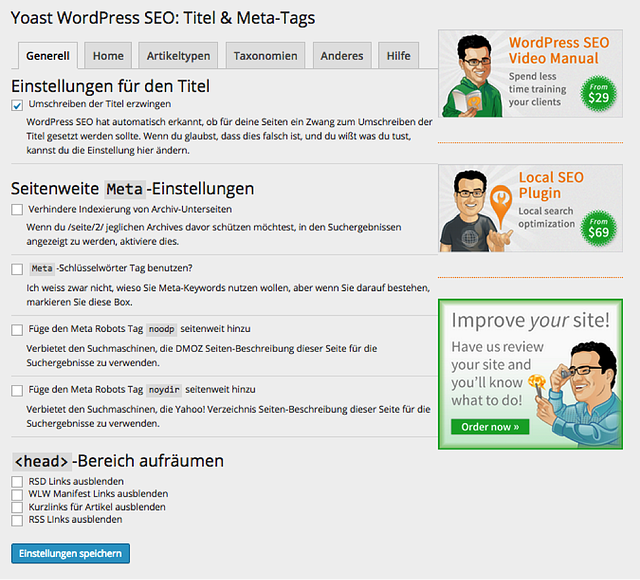The height and width of the screenshot is (580, 640).
Task: Select the Taxonomien tab
Action: tap(265, 56)
